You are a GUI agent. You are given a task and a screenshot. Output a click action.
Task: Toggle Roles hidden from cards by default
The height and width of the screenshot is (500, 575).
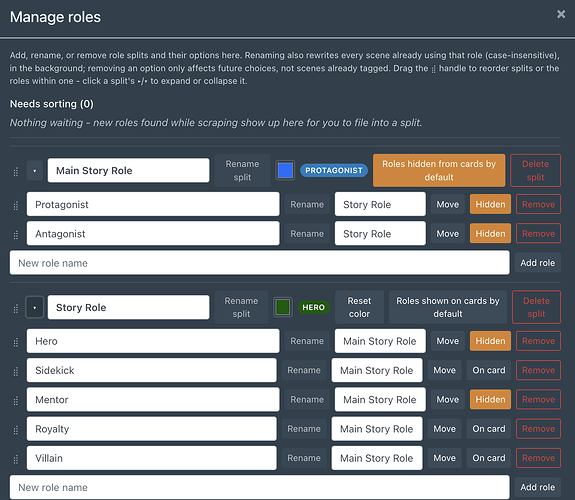click(x=439, y=171)
